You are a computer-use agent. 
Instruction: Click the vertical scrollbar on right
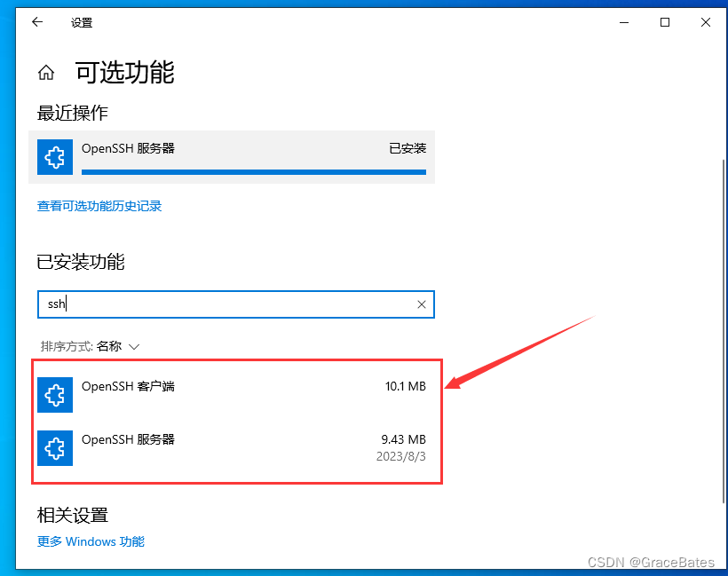[x=724, y=331]
